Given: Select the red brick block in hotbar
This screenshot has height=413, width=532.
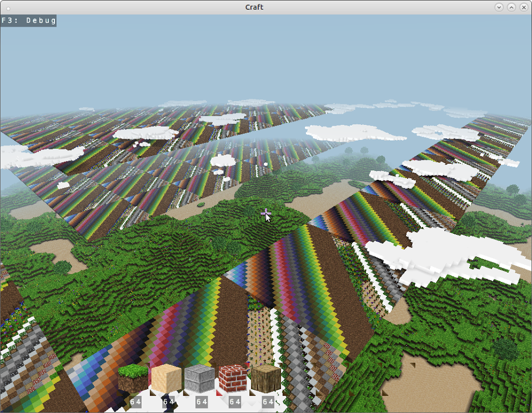Looking at the screenshot, I should click(233, 379).
